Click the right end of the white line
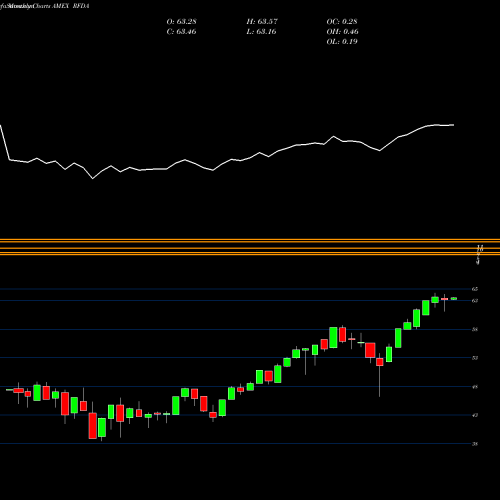 tap(453, 125)
